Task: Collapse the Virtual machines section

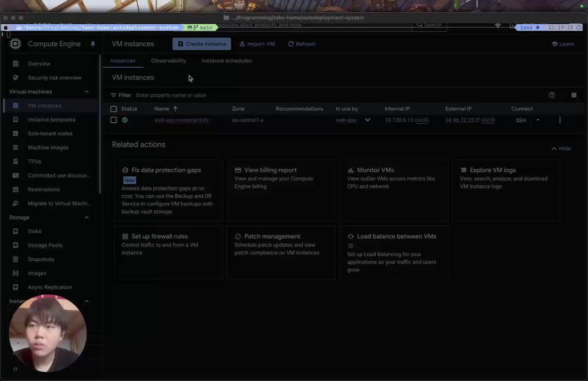Action: [87, 92]
